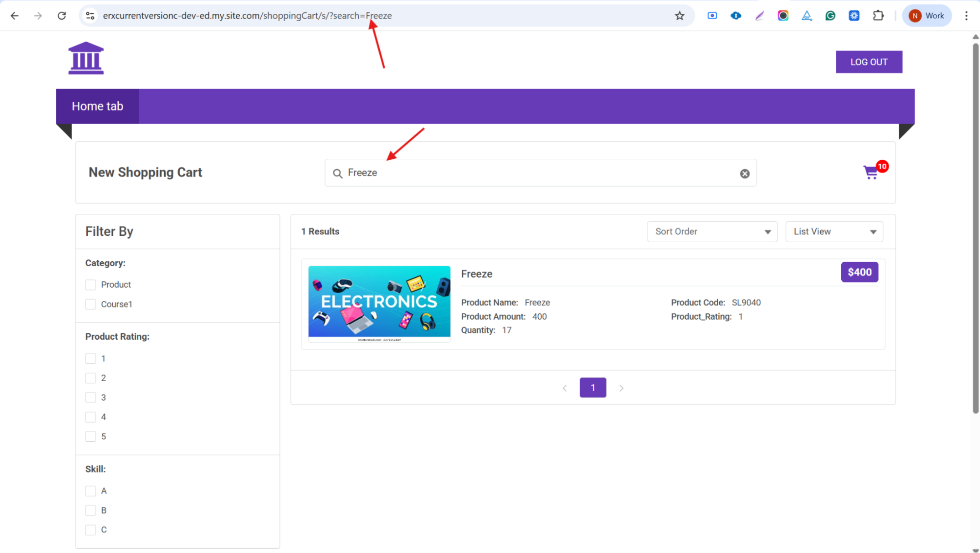Viewport: 980px width, 553px height.
Task: Check the Product category filter
Action: (91, 285)
